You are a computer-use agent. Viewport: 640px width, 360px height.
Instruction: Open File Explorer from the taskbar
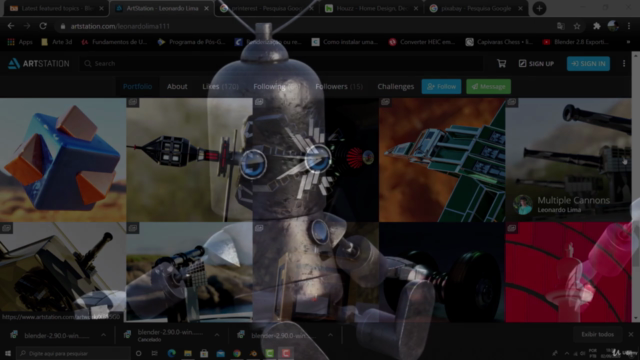pos(188,353)
